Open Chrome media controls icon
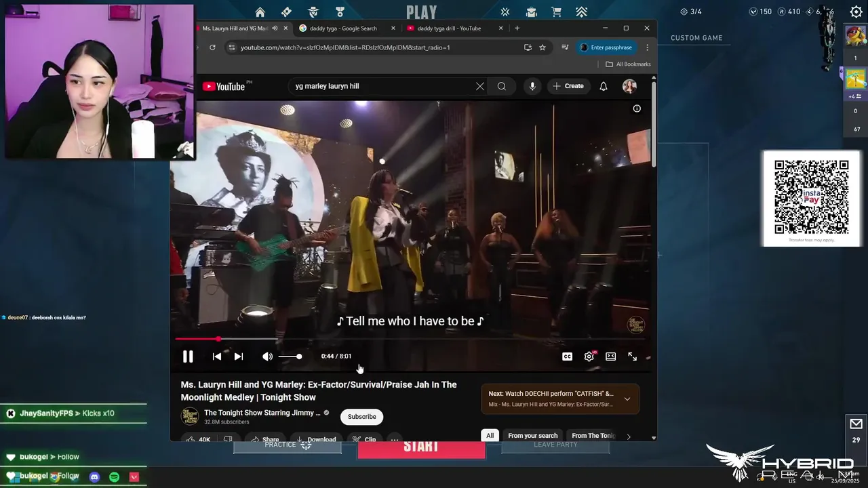Screen dimensions: 868x488 coord(565,47)
